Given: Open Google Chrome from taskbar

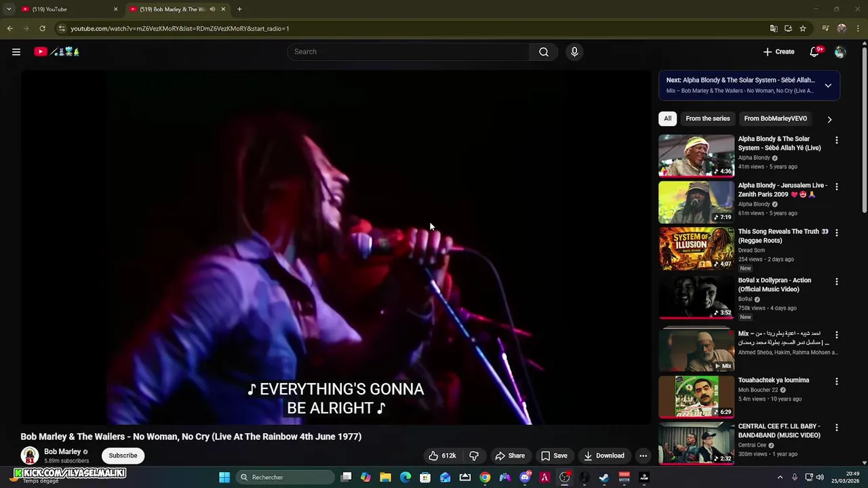Looking at the screenshot, I should pos(485,477).
